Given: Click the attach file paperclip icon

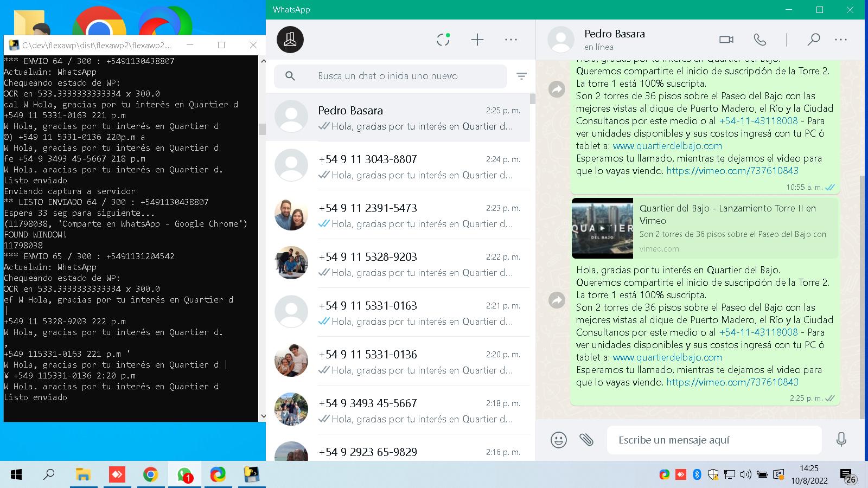Looking at the screenshot, I should pos(586,440).
